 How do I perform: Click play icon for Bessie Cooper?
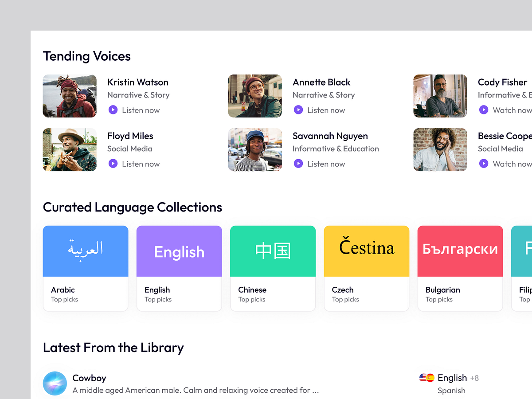click(484, 164)
